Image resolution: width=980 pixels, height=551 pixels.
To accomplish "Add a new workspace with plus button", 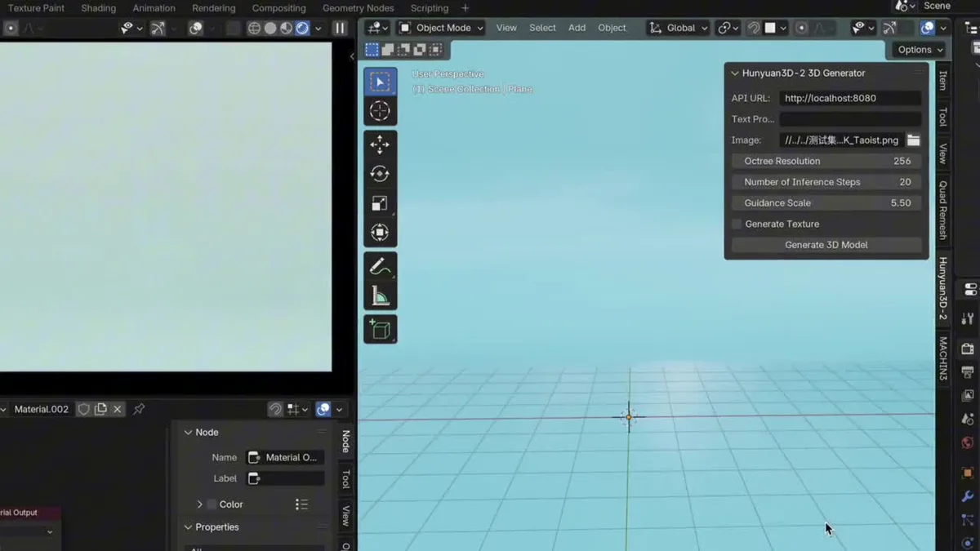I will (465, 8).
